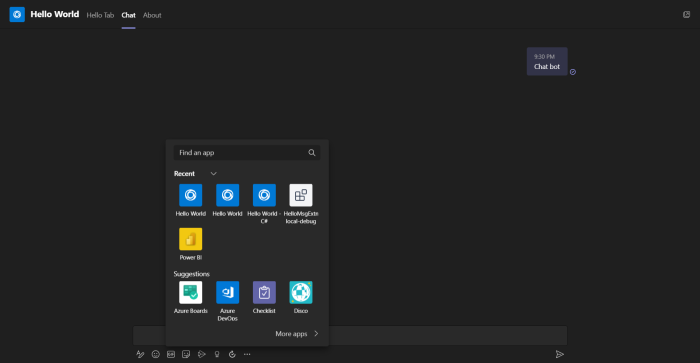The width and height of the screenshot is (700, 363).
Task: Click the circular Loop icon in compose toolbar
Action: (232, 354)
